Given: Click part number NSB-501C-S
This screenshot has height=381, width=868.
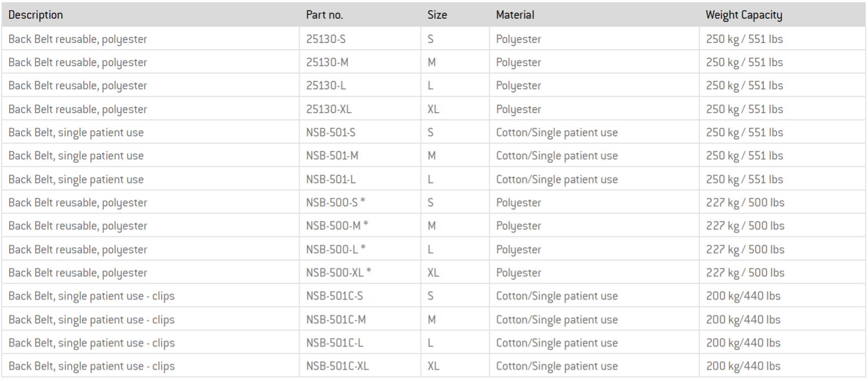Looking at the screenshot, I should [x=334, y=296].
